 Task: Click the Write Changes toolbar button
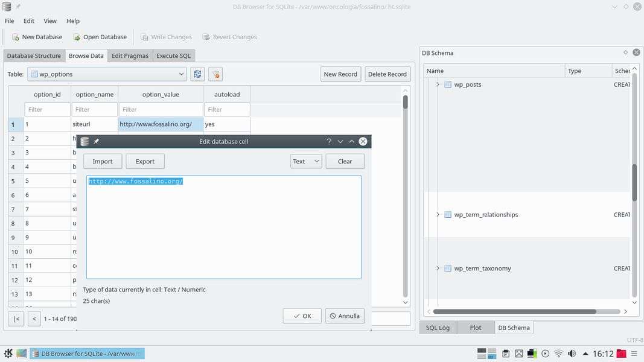point(166,37)
